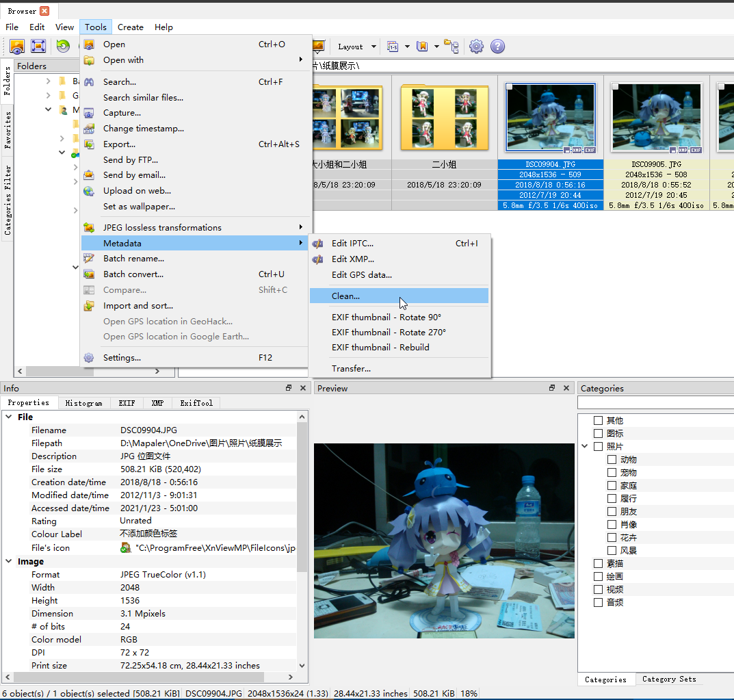Click the Edit IPTC icon in submenu
Screen dimensions: 734x700
tap(318, 244)
